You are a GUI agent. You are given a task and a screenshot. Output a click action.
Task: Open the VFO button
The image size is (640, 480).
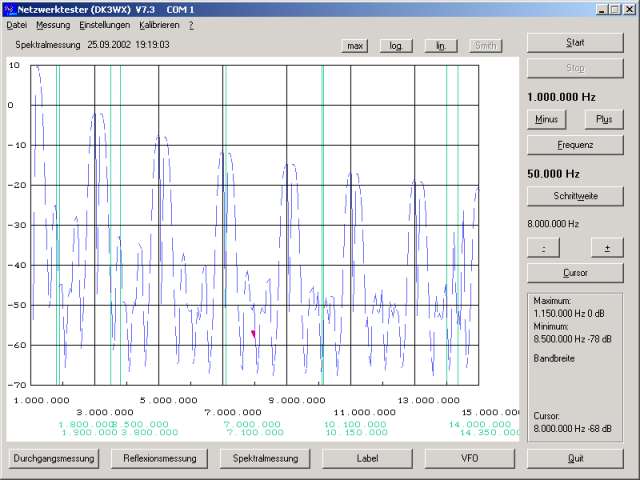tap(469, 459)
